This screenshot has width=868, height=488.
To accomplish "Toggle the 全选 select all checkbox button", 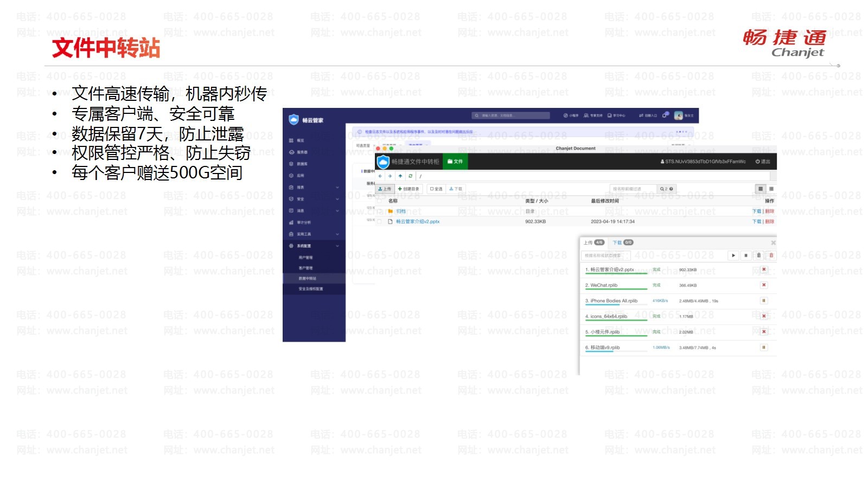I will (436, 189).
